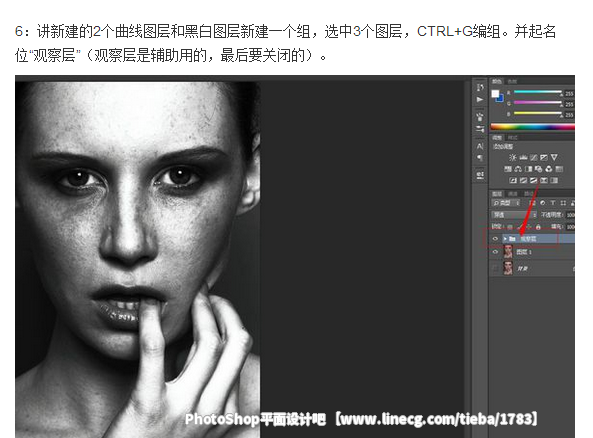Click the G value field

(x=570, y=104)
